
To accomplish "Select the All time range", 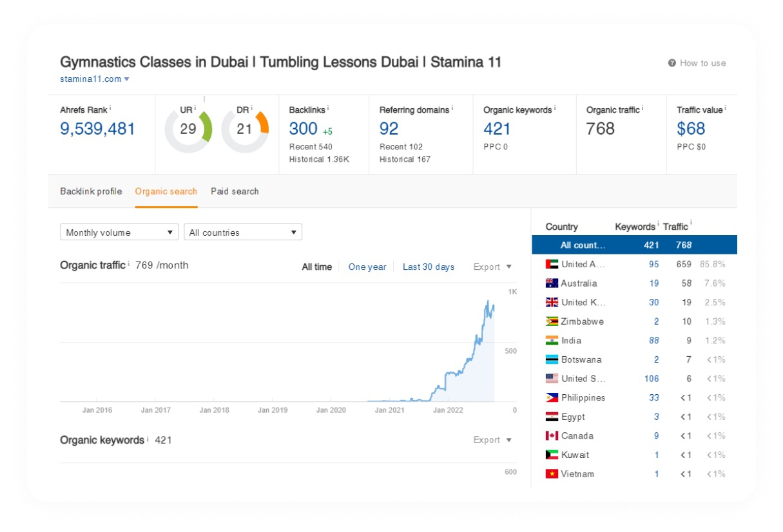I will coord(317,267).
